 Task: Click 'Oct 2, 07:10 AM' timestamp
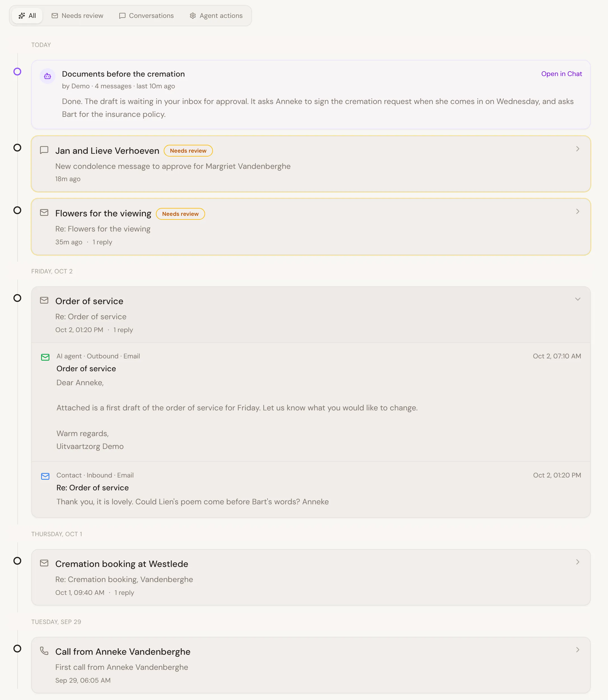tap(557, 356)
